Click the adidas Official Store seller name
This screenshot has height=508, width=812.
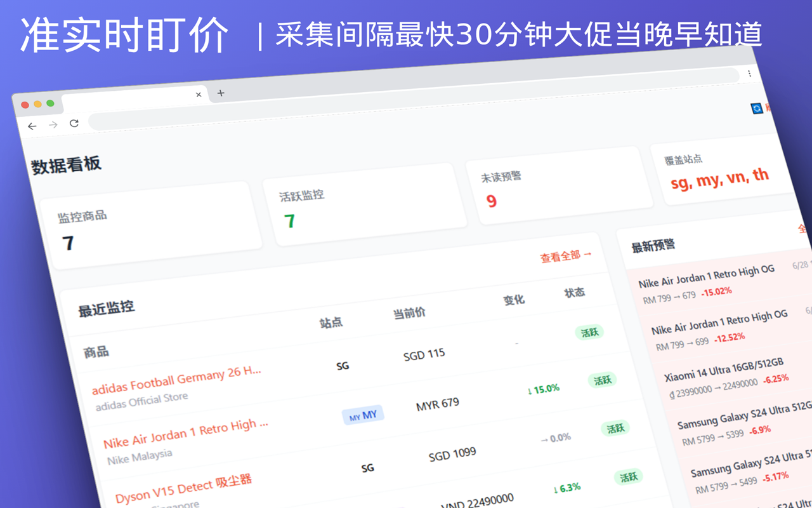click(142, 401)
